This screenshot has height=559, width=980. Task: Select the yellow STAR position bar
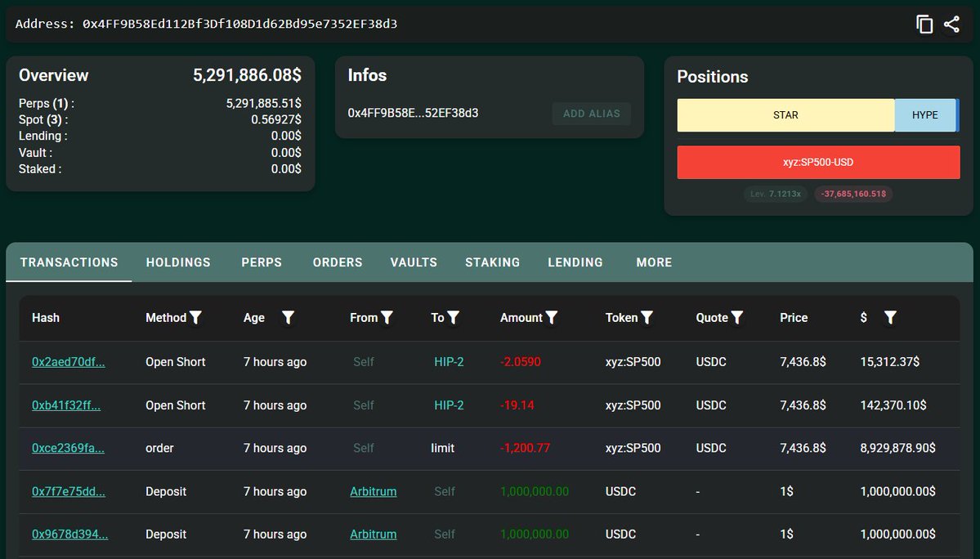[x=785, y=115]
